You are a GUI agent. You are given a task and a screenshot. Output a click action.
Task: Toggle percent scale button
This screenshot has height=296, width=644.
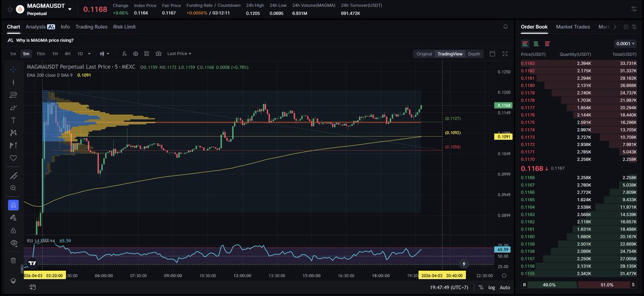[x=480, y=287]
